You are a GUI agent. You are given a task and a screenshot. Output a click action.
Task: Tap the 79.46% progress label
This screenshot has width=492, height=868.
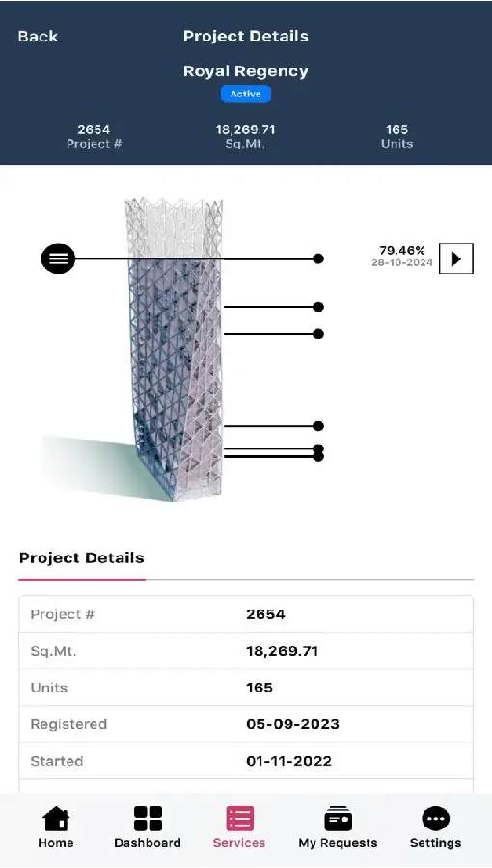(x=402, y=250)
